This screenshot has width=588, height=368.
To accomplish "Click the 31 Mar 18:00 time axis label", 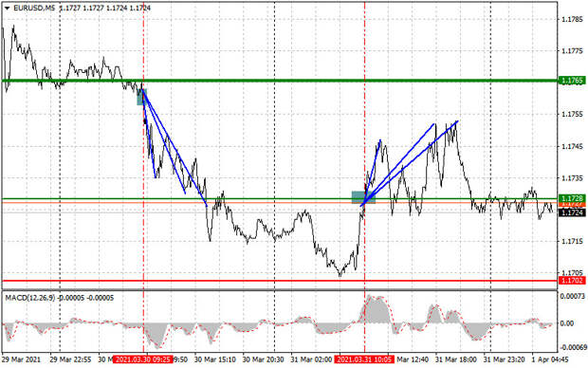I will tap(455, 359).
